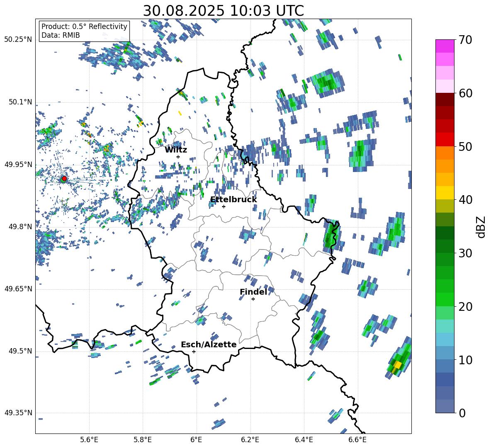
Task: Click the Ettelbruck station cross marker
Action: [224, 206]
